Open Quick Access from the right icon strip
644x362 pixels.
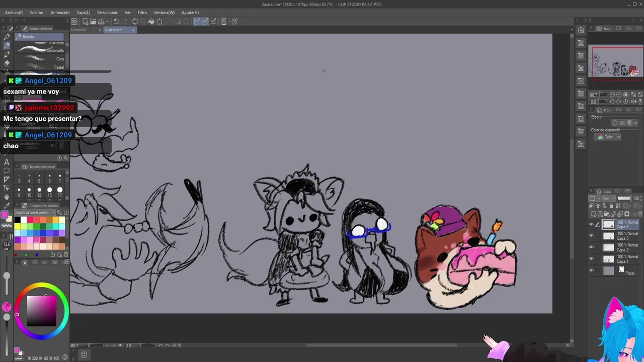(581, 31)
